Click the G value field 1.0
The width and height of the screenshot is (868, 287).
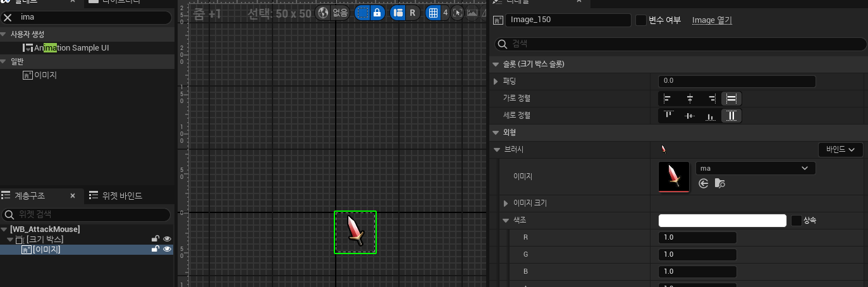tap(697, 254)
